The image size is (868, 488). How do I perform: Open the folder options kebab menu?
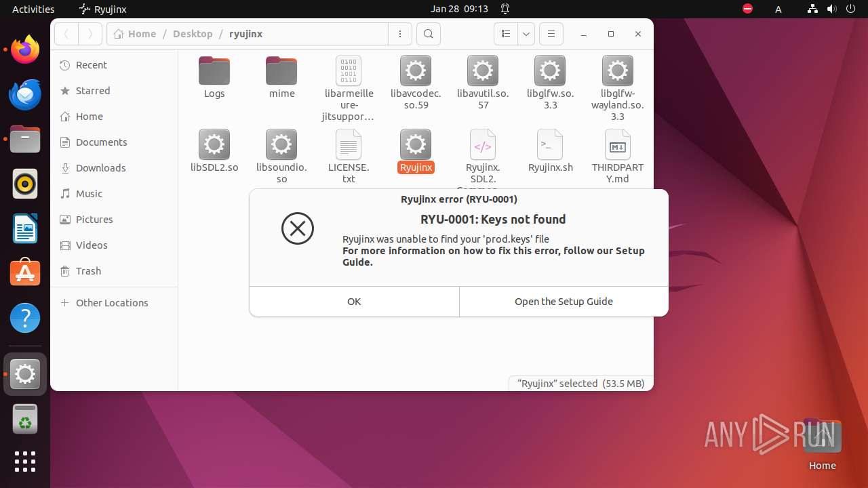click(x=400, y=34)
